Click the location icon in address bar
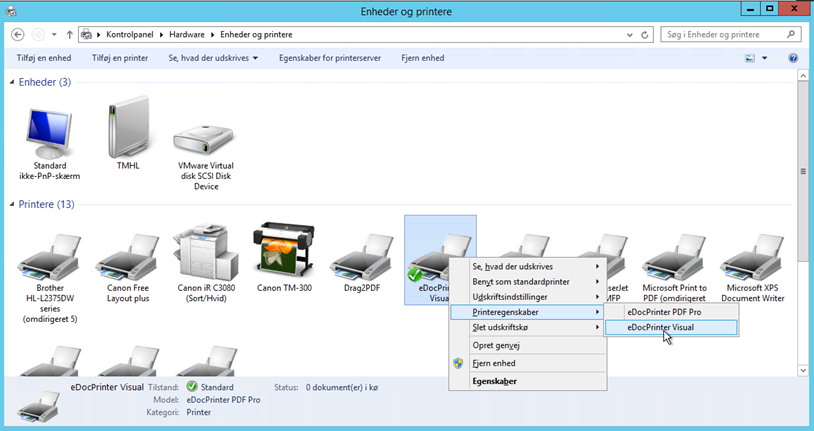The width and height of the screenshot is (814, 431). 87,35
